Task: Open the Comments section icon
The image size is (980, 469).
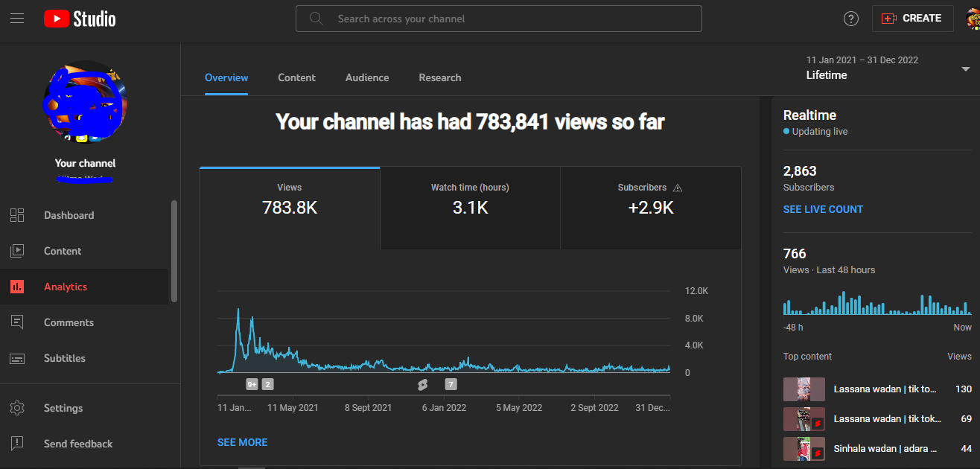Action: point(17,322)
